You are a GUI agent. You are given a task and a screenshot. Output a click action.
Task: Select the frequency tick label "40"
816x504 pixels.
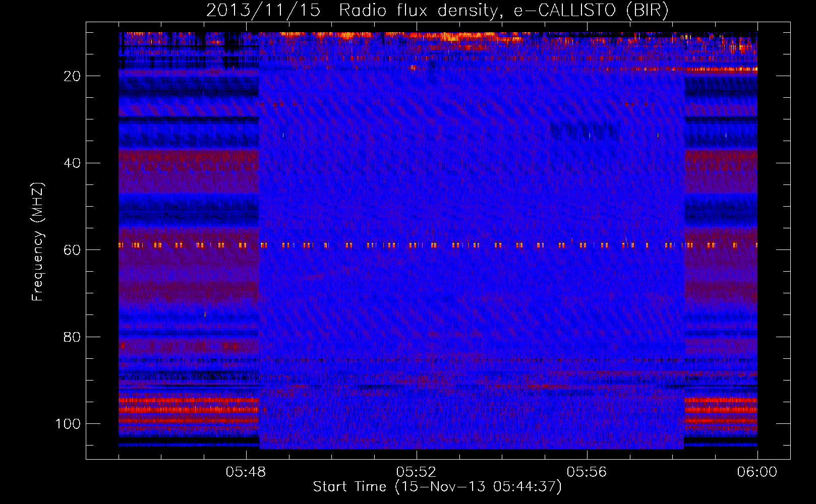coord(72,163)
